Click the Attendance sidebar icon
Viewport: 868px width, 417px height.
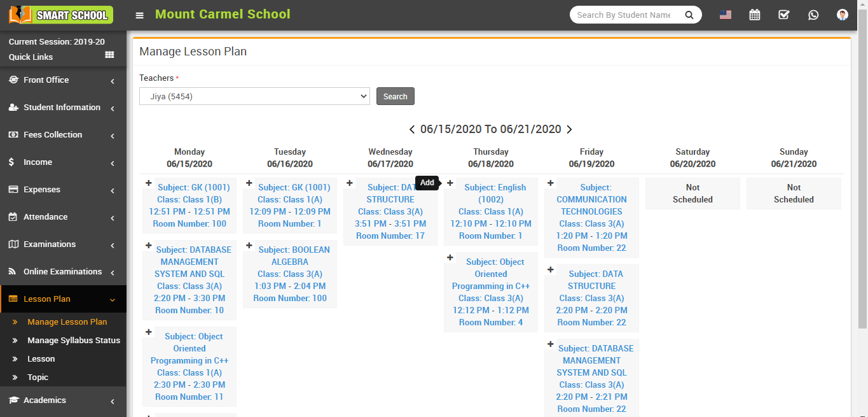pyautogui.click(x=14, y=216)
